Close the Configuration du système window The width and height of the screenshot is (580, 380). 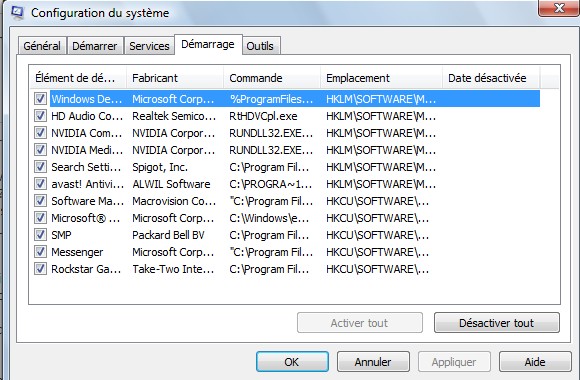tap(559, 8)
